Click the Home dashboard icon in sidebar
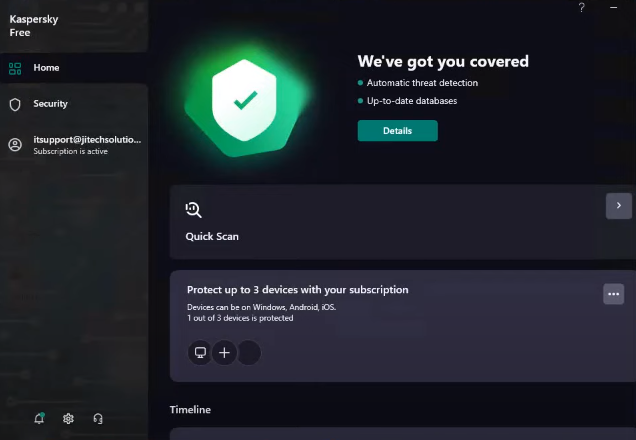Image resolution: width=636 pixels, height=440 pixels. point(15,68)
